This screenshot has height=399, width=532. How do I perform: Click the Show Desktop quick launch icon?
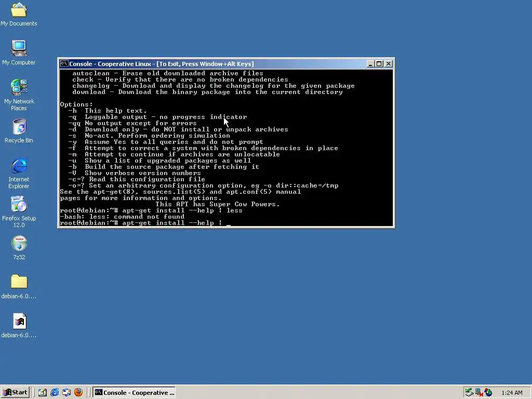(43, 393)
